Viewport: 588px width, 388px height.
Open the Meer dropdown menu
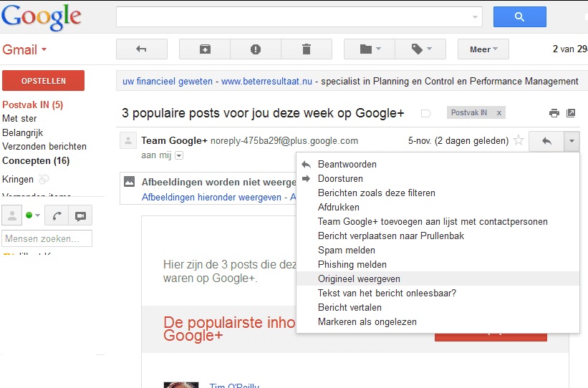483,49
